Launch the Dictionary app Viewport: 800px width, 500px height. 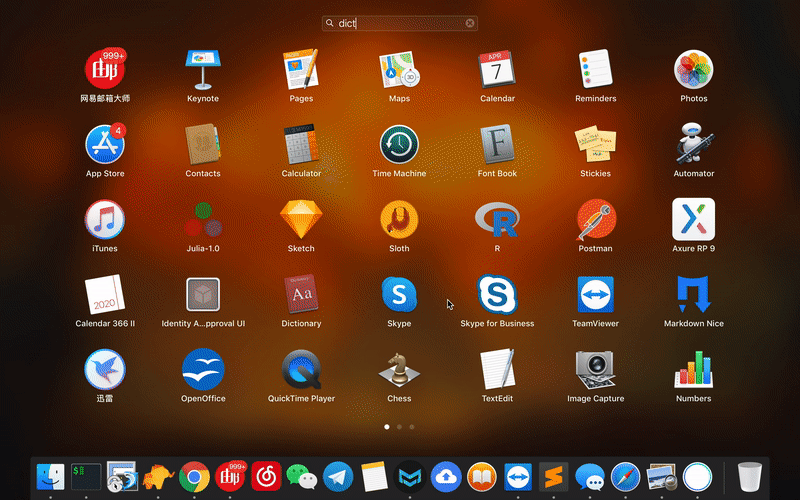pyautogui.click(x=301, y=294)
